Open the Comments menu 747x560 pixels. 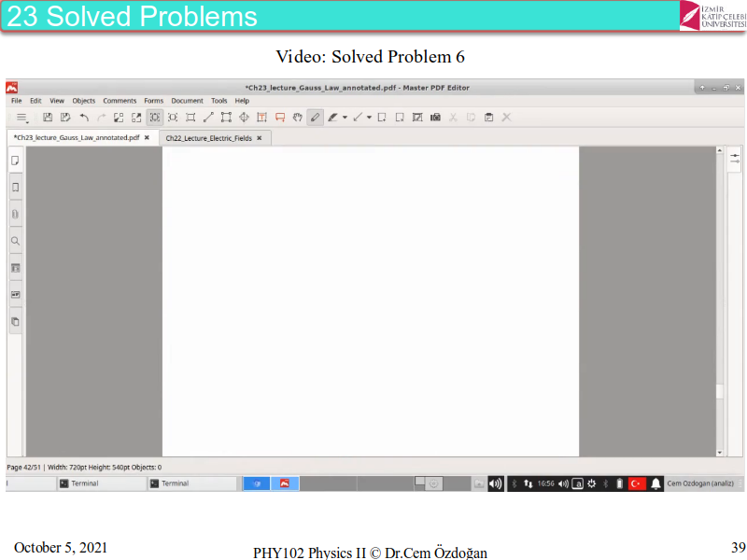(x=120, y=101)
